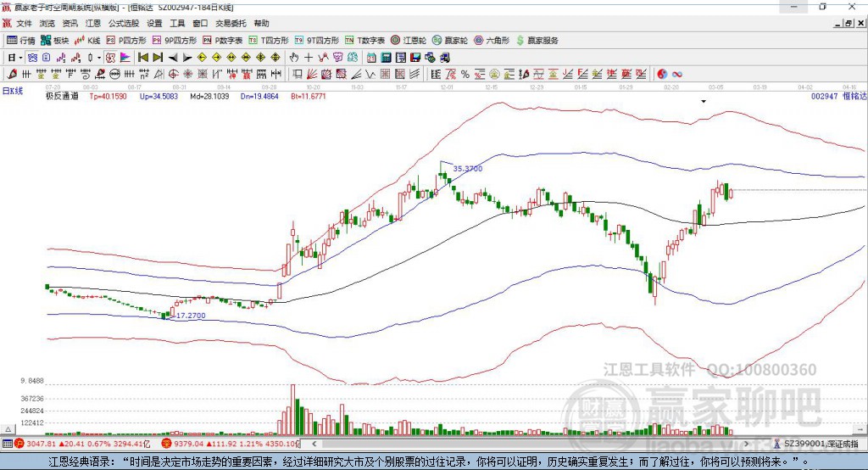Select the crosshair cursor tool
Screen dimensions: 868x470
coord(309,58)
